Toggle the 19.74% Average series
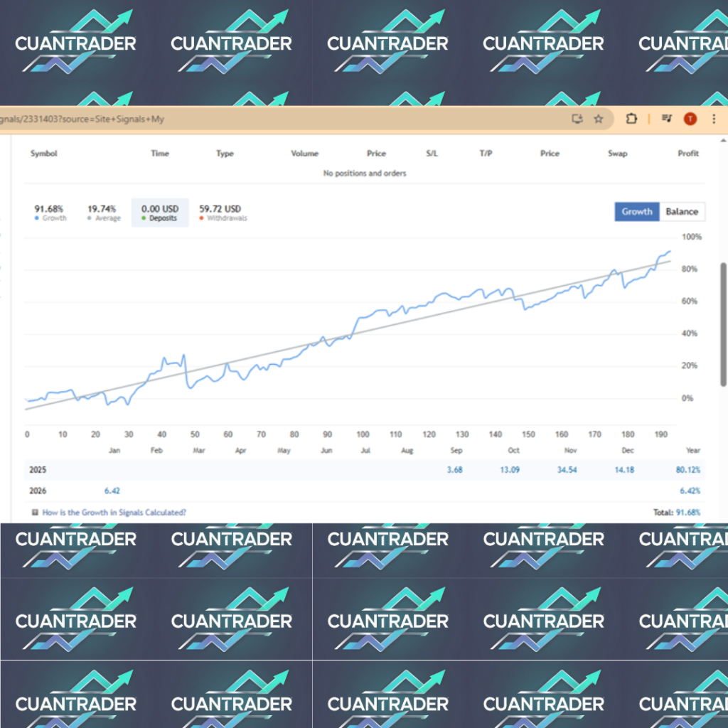The height and width of the screenshot is (728, 728). pyautogui.click(x=103, y=213)
